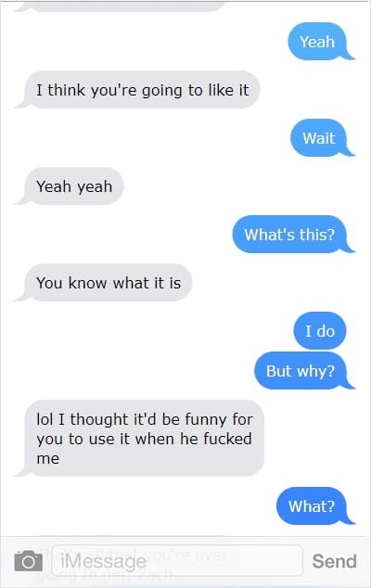Tap the 'You know what it is' bubble

coord(109,283)
